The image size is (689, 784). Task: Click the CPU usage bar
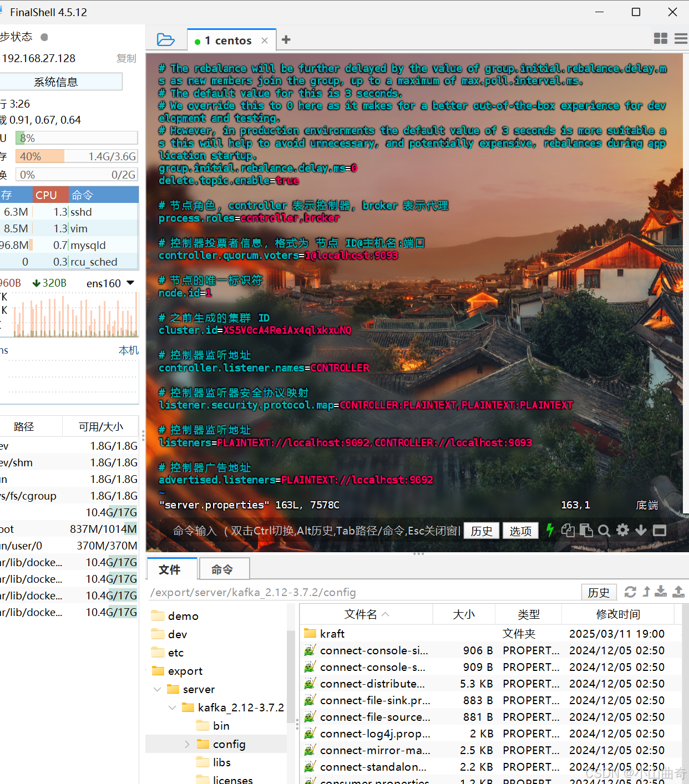click(77, 138)
